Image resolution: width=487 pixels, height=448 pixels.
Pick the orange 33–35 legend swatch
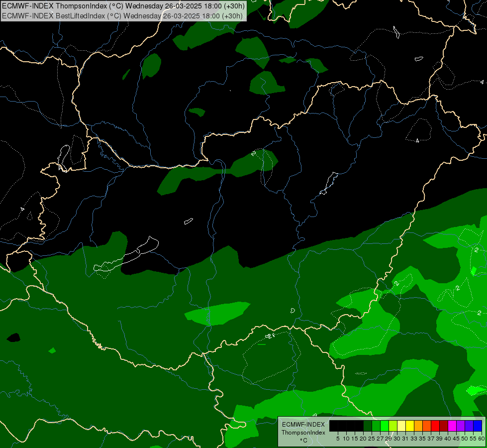point(418,426)
